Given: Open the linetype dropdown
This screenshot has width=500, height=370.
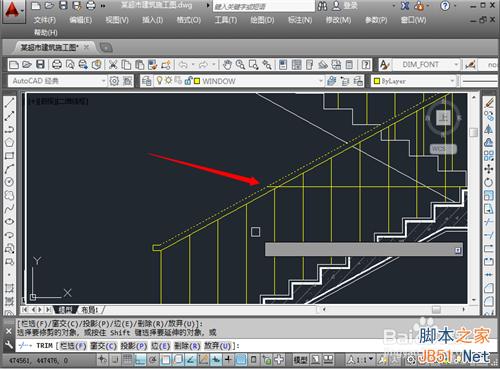Looking at the screenshot, I should (x=480, y=81).
